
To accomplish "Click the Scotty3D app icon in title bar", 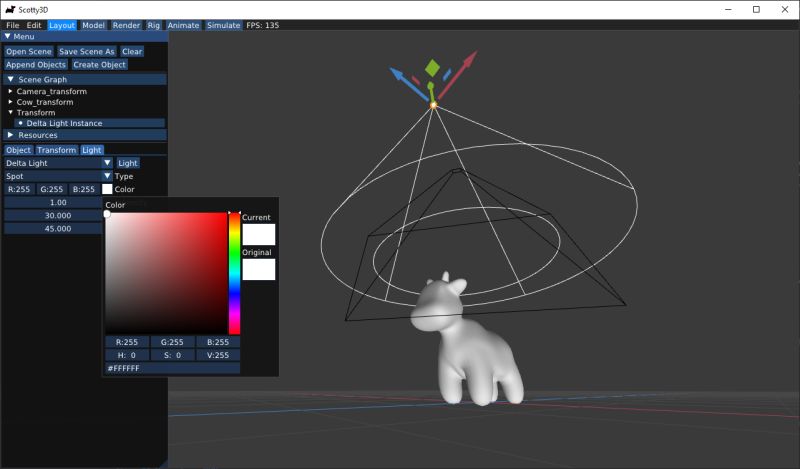I will click(x=10, y=10).
